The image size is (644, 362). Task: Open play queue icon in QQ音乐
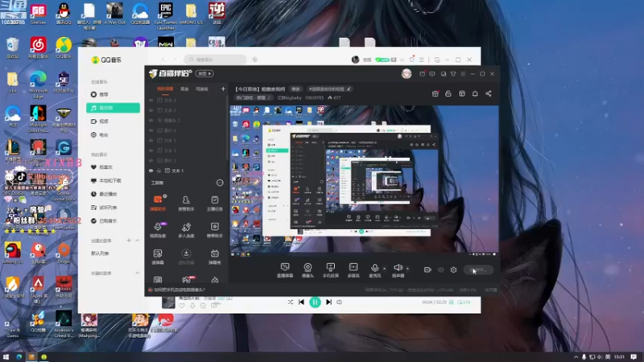click(464, 302)
